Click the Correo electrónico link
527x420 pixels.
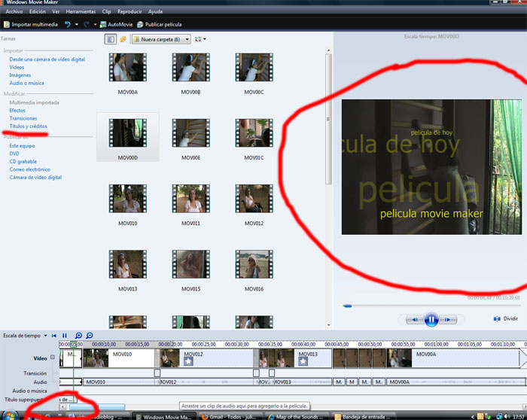coord(30,169)
